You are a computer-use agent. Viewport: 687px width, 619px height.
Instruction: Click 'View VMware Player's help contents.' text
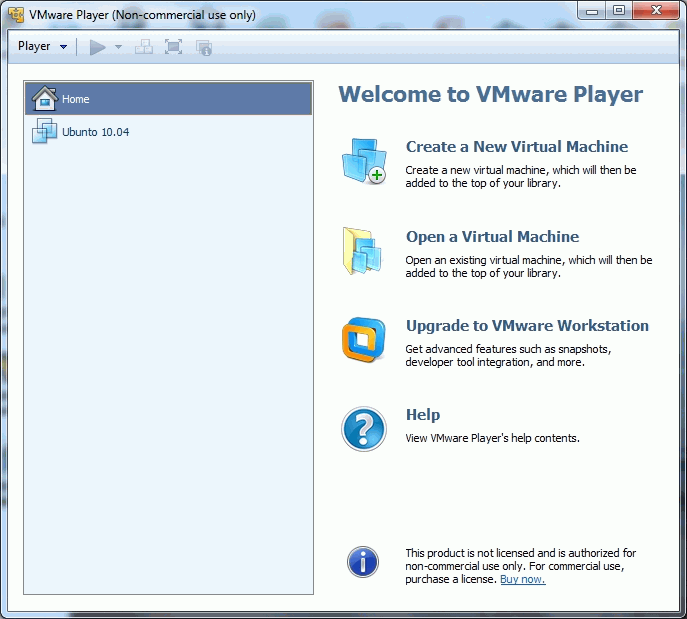pos(492,438)
